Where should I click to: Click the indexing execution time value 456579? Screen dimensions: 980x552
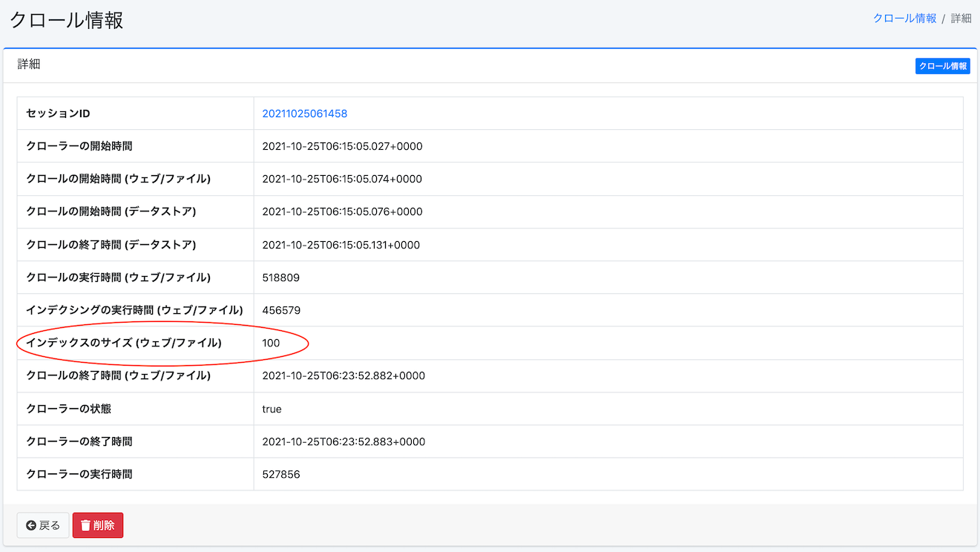click(281, 310)
